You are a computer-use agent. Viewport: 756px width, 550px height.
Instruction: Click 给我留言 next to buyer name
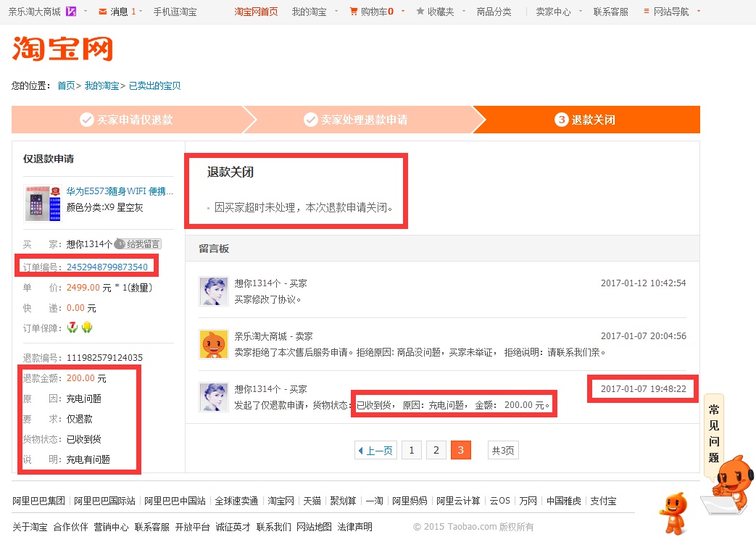(143, 244)
